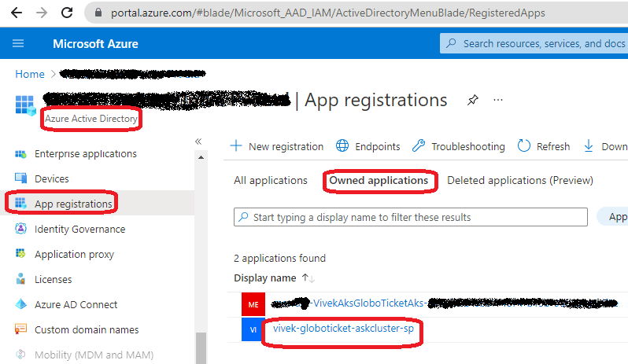Image resolution: width=628 pixels, height=364 pixels.
Task: Click the Microsoft Azure title
Action: tap(95, 43)
